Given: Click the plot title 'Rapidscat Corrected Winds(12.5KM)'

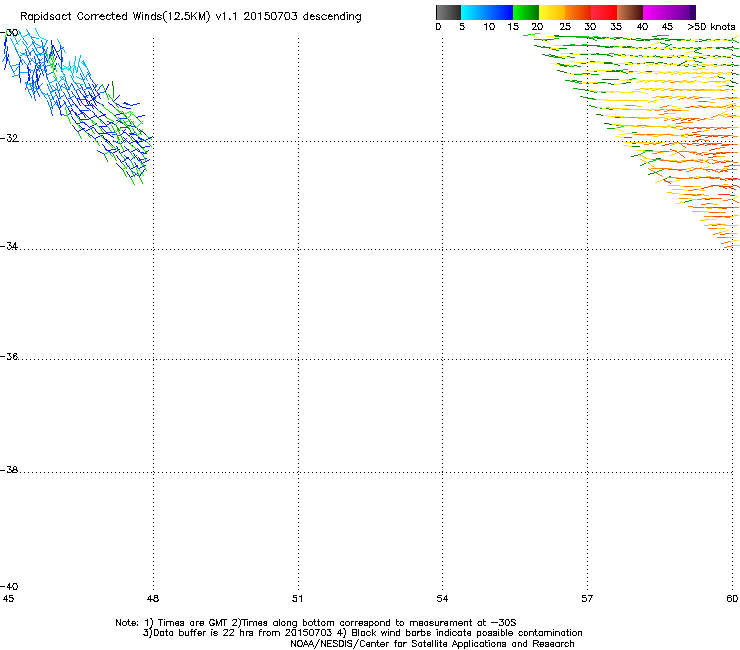Looking at the screenshot, I should pyautogui.click(x=115, y=16).
